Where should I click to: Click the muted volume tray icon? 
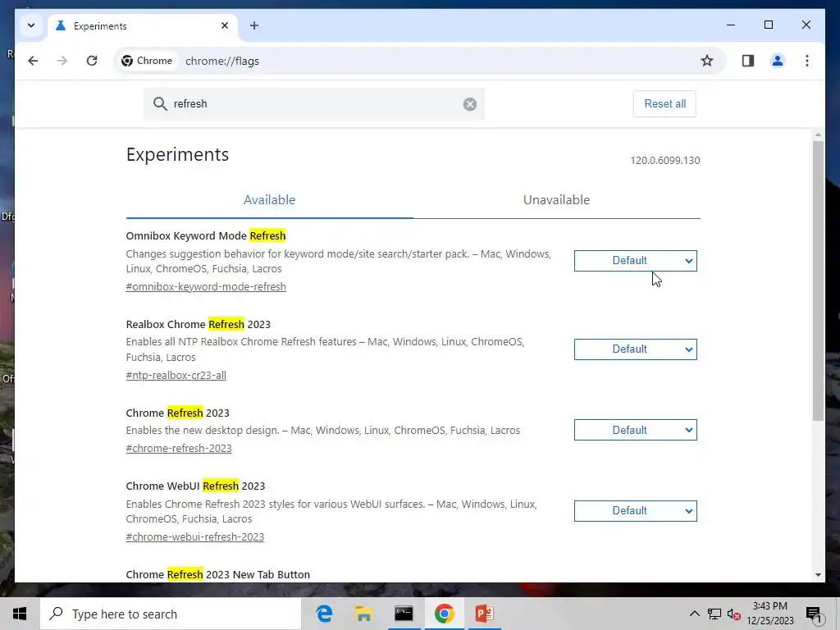point(734,614)
